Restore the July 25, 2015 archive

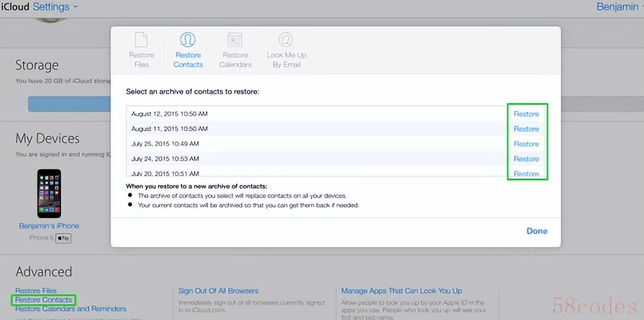(526, 144)
